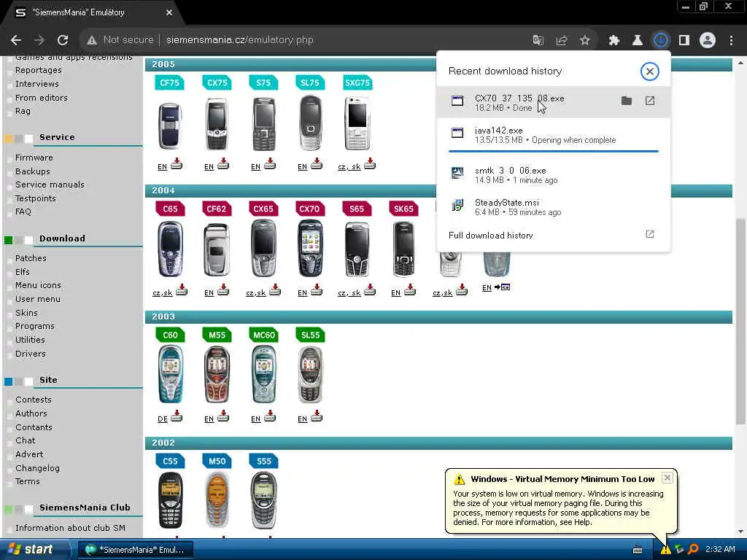
Task: Open CX70 exe file in new window icon
Action: point(650,101)
